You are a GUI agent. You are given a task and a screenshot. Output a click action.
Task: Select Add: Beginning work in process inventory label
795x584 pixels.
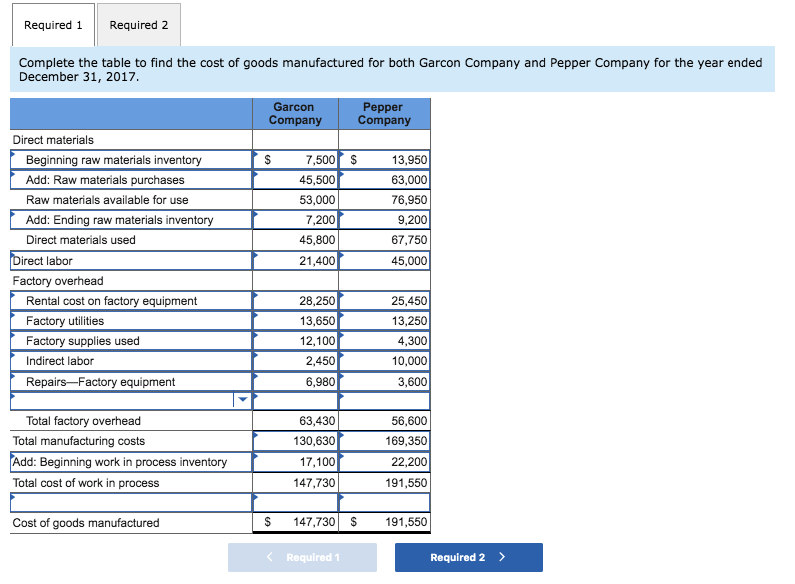tap(131, 462)
